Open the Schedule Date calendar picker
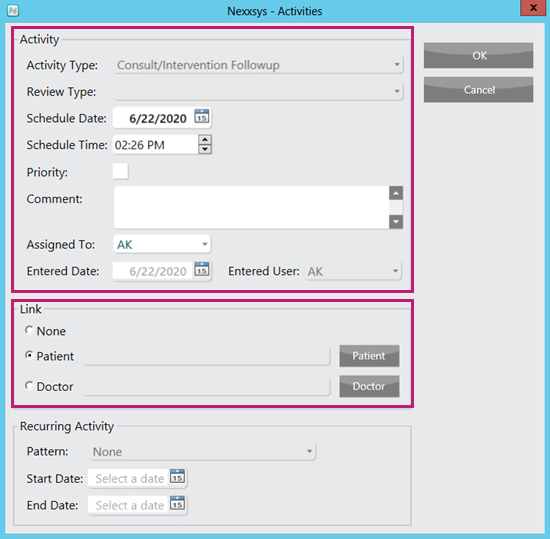 point(202,116)
